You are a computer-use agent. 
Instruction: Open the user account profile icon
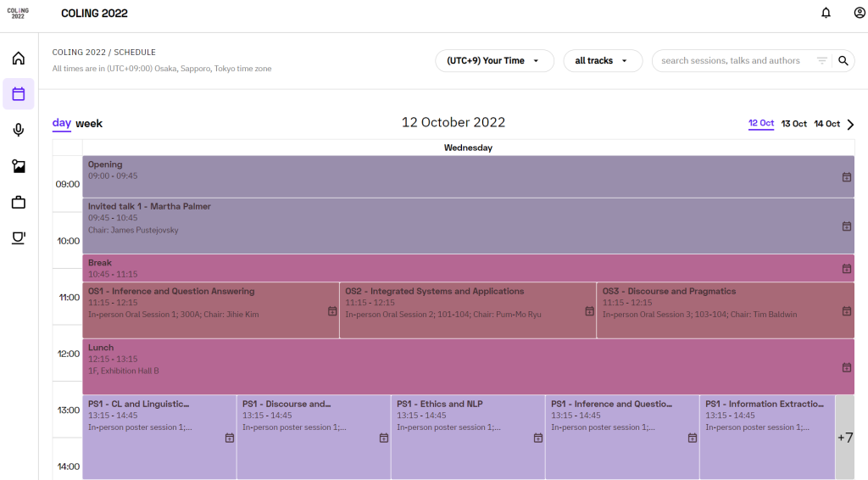860,13
